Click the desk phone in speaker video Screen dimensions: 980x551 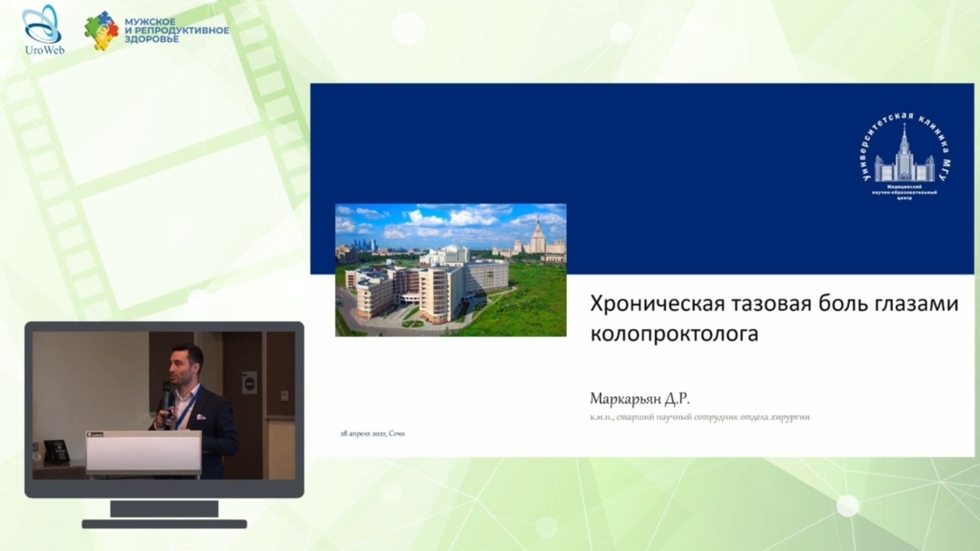point(56,452)
